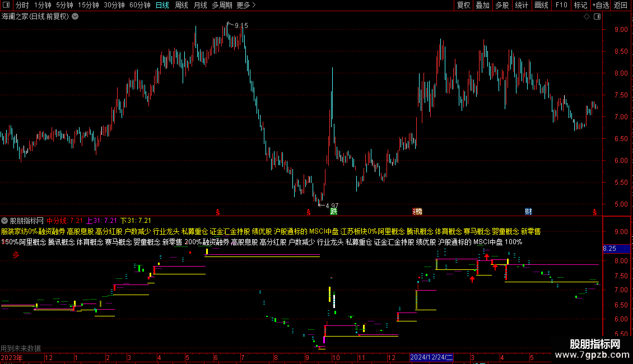Select the highlighted 2024/12/24/二 date marker
The height and width of the screenshot is (364, 633).
point(431,357)
